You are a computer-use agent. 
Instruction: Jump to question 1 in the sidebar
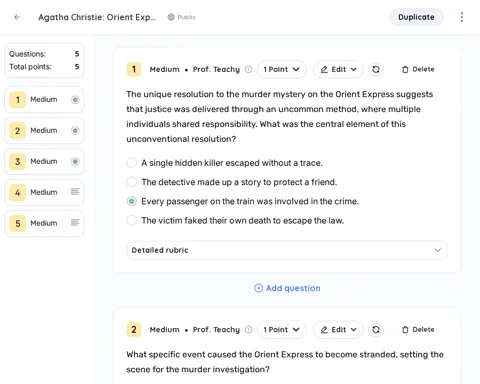44,100
